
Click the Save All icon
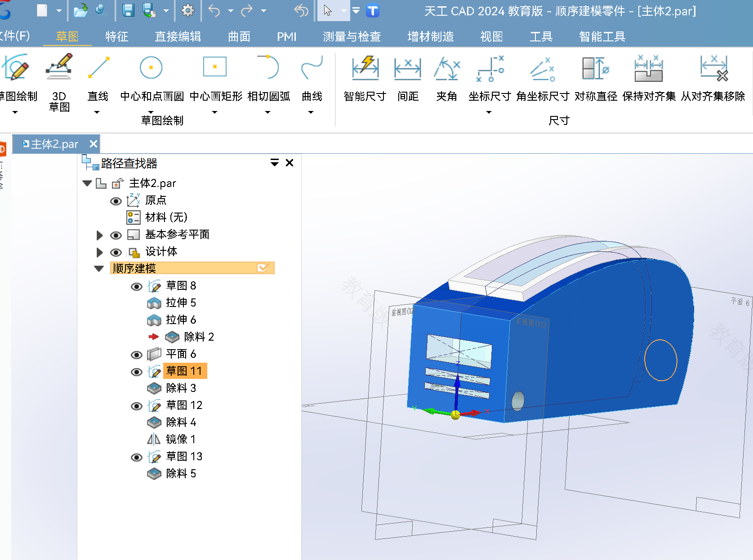coord(149,10)
